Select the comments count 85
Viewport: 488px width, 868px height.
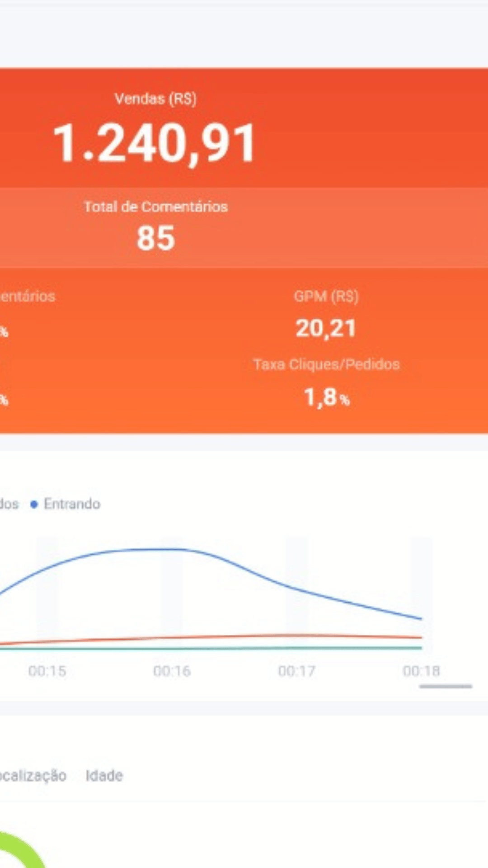point(156,238)
